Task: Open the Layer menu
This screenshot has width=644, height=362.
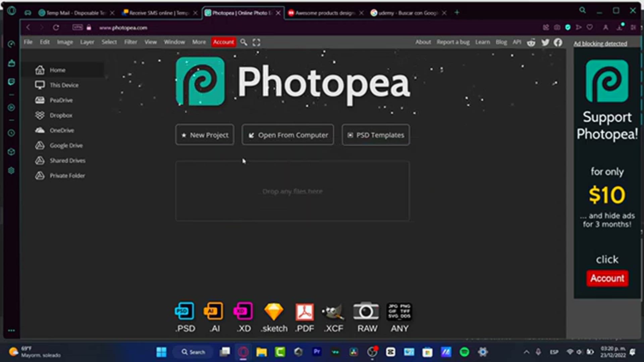Action: [87, 42]
